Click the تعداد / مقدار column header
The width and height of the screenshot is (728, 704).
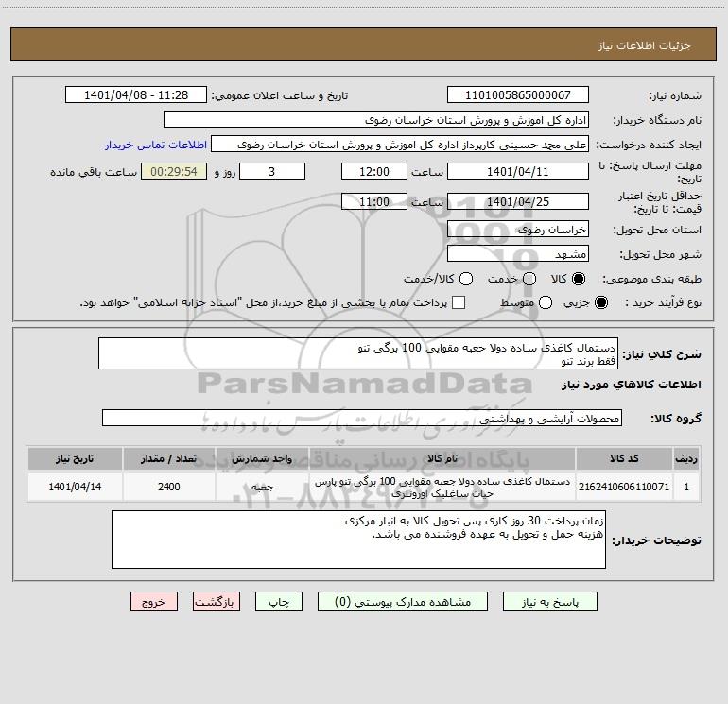coord(169,458)
